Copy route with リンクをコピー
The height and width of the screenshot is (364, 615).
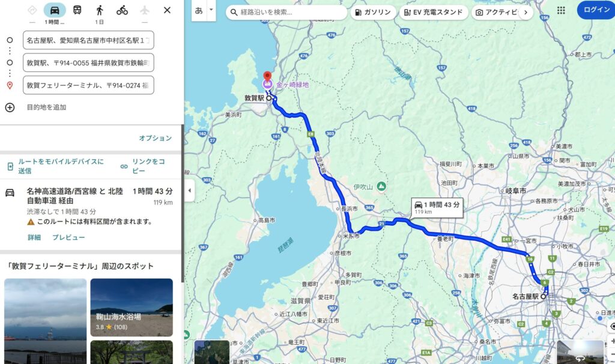(x=144, y=166)
